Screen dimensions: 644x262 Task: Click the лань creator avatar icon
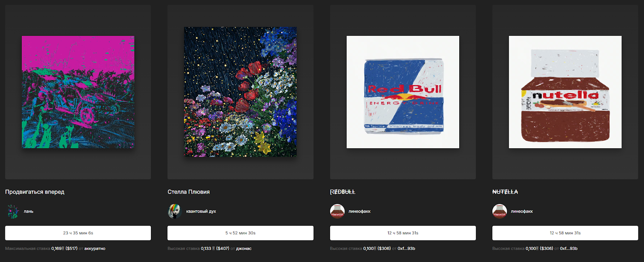point(13,211)
